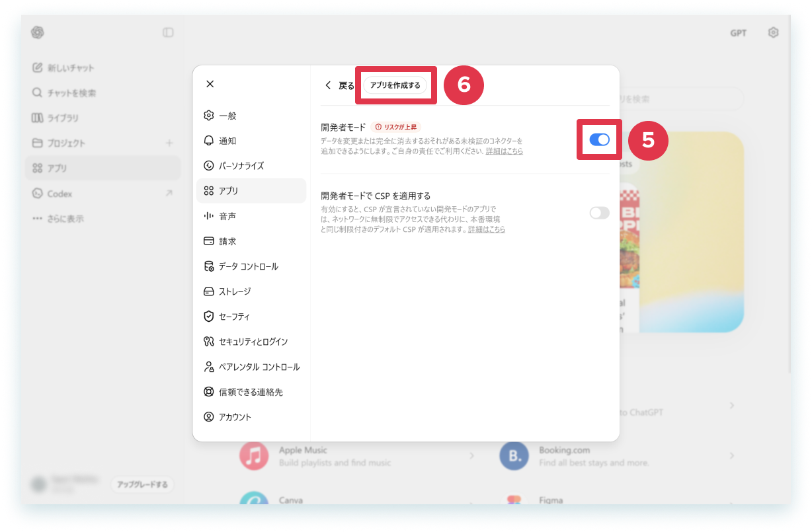
Task: Toggle the sidebar collapse icon
Action: [x=168, y=32]
